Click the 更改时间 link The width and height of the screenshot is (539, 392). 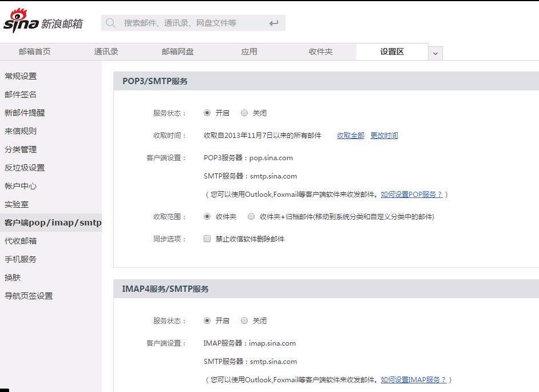click(384, 136)
